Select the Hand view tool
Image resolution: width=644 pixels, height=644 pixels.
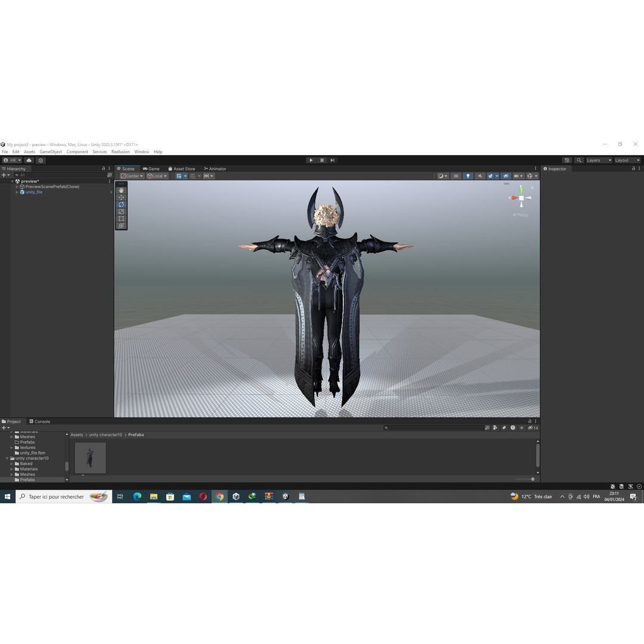pos(121,190)
